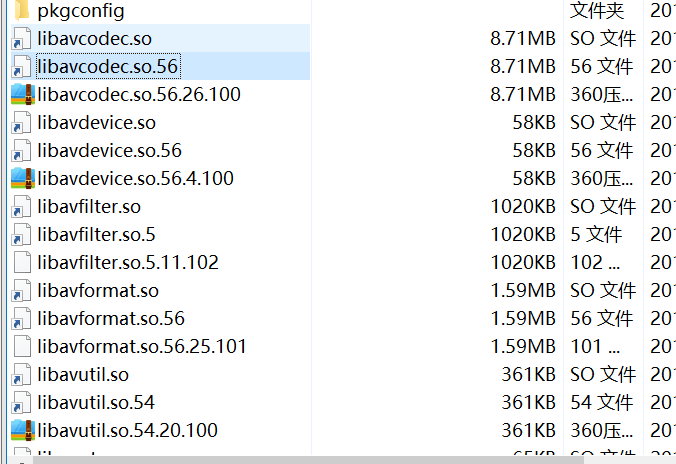This screenshot has width=676, height=464.
Task: Select file name libavcodec.so.56
Action: [x=108, y=66]
